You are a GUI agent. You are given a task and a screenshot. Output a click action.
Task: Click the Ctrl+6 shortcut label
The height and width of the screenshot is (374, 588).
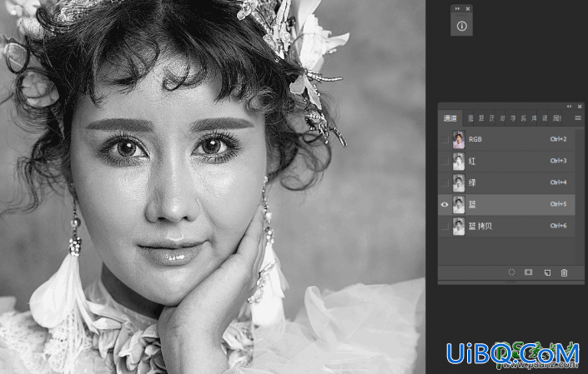558,226
